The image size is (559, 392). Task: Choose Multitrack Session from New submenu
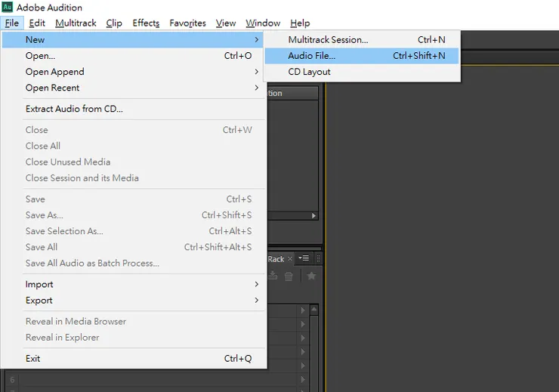pyautogui.click(x=362, y=39)
